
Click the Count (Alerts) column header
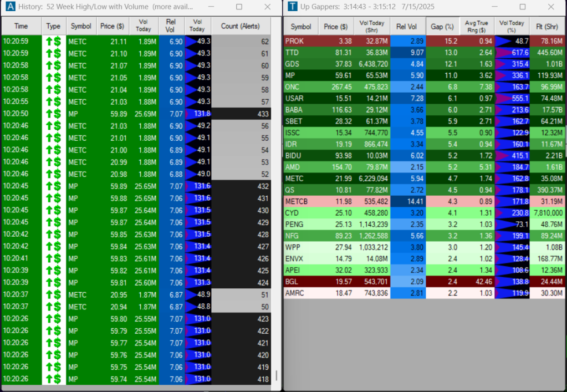click(241, 26)
